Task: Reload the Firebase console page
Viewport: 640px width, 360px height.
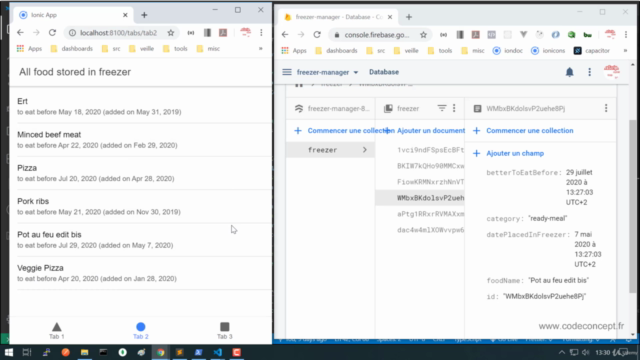Action: 317,35
